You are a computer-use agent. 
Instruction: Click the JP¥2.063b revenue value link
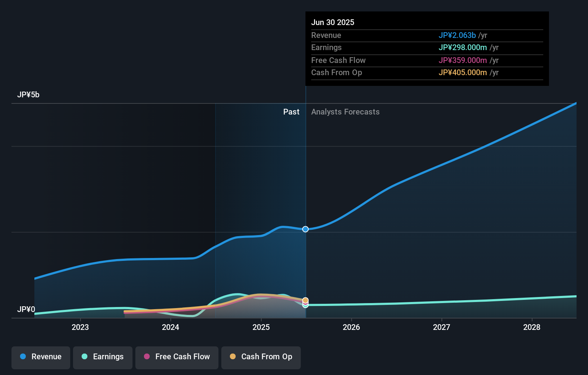pos(457,35)
